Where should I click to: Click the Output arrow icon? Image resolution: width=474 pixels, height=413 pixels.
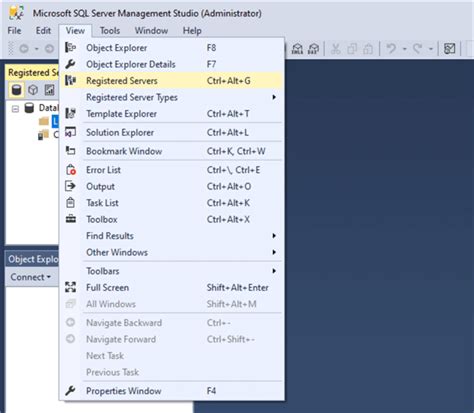(70, 186)
